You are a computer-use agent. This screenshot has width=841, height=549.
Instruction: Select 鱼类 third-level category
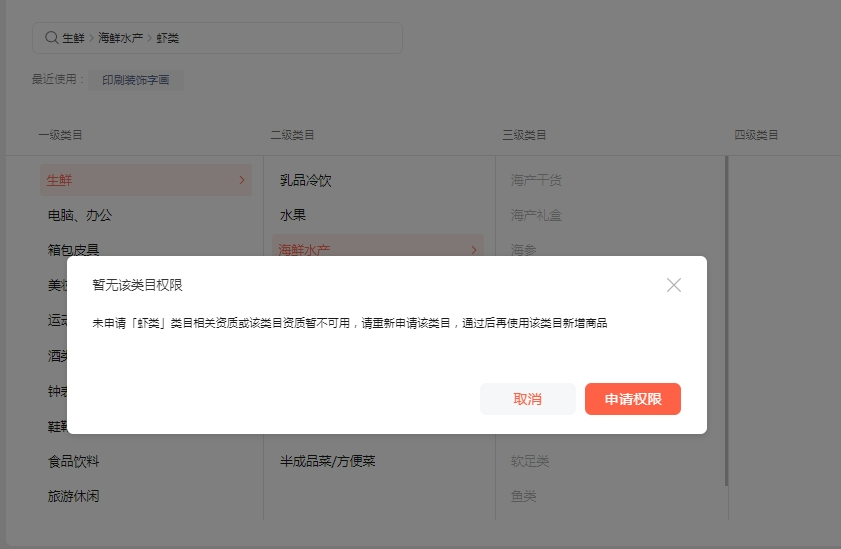click(x=523, y=496)
